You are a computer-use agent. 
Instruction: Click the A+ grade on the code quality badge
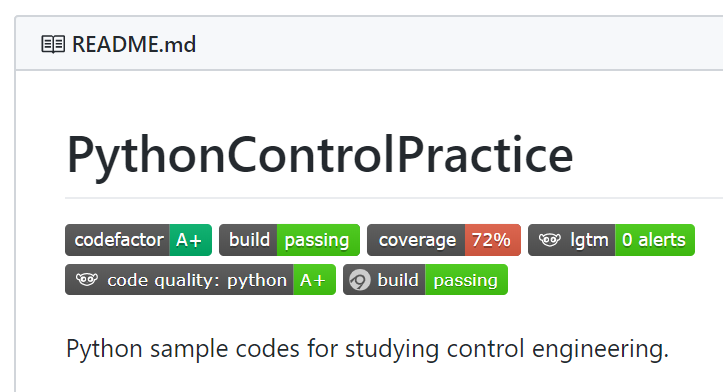tap(314, 279)
